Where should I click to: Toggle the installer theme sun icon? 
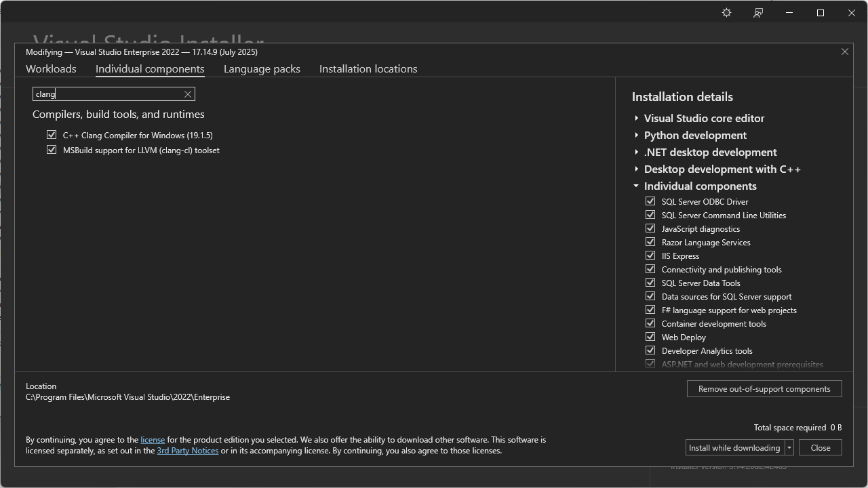pos(726,13)
